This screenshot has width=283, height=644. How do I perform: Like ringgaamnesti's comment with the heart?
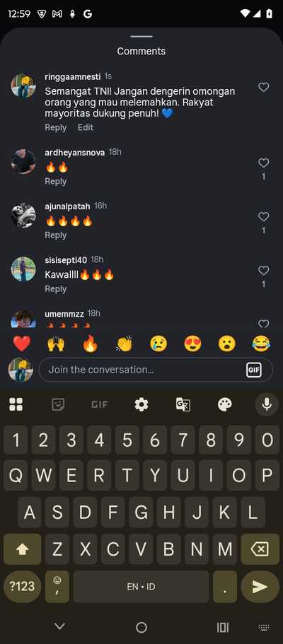264,87
